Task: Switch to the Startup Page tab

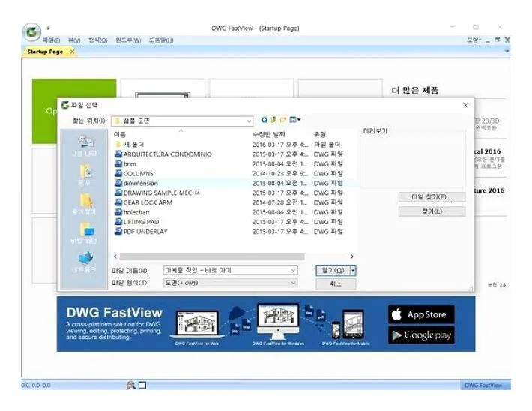Action: click(45, 52)
